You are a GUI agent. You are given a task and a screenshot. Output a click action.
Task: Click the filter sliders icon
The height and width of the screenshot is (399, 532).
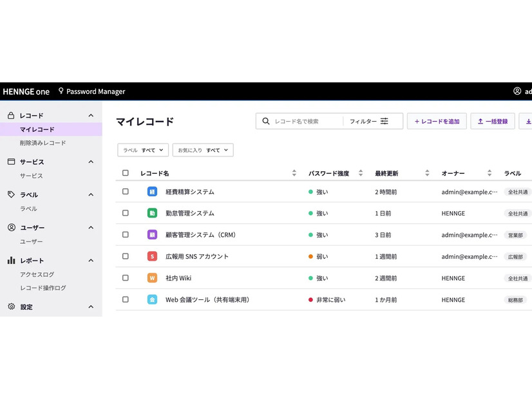[384, 121]
